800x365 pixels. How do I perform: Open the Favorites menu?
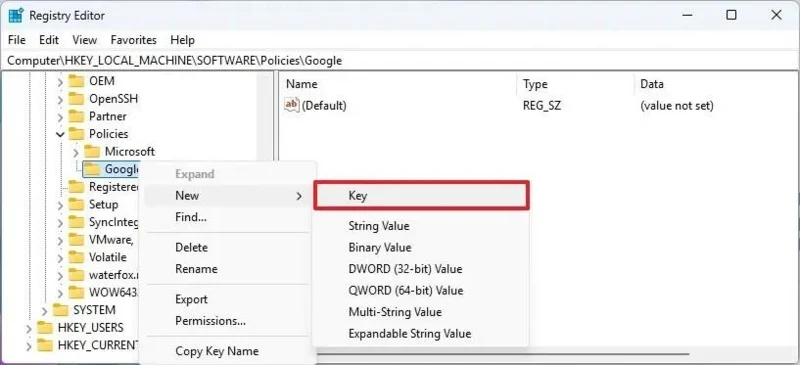click(x=134, y=40)
